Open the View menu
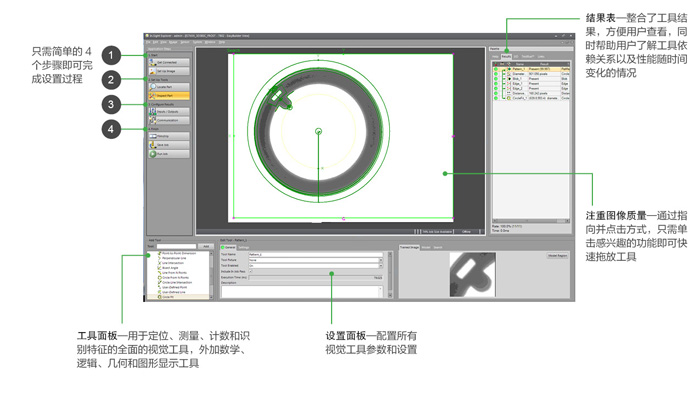The width and height of the screenshot is (700, 398). [163, 42]
